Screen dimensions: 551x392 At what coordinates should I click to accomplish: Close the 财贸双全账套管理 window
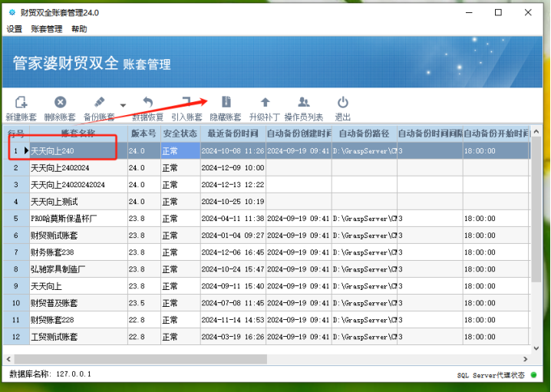(528, 12)
